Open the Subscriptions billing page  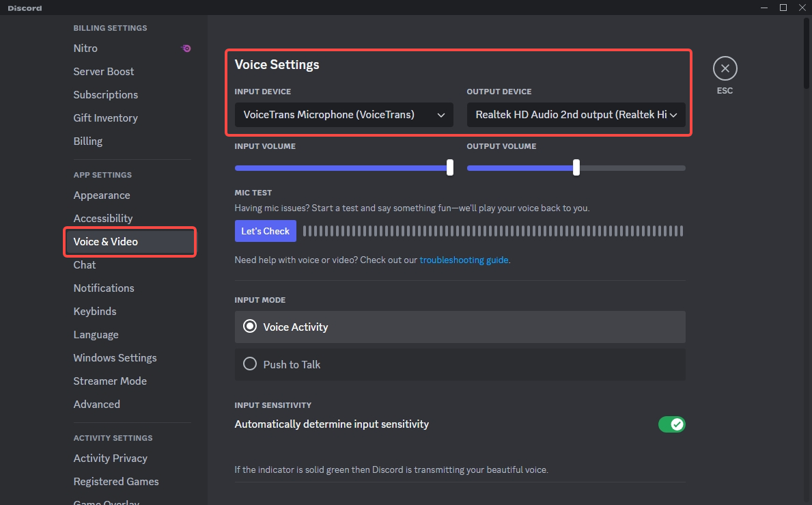click(105, 94)
